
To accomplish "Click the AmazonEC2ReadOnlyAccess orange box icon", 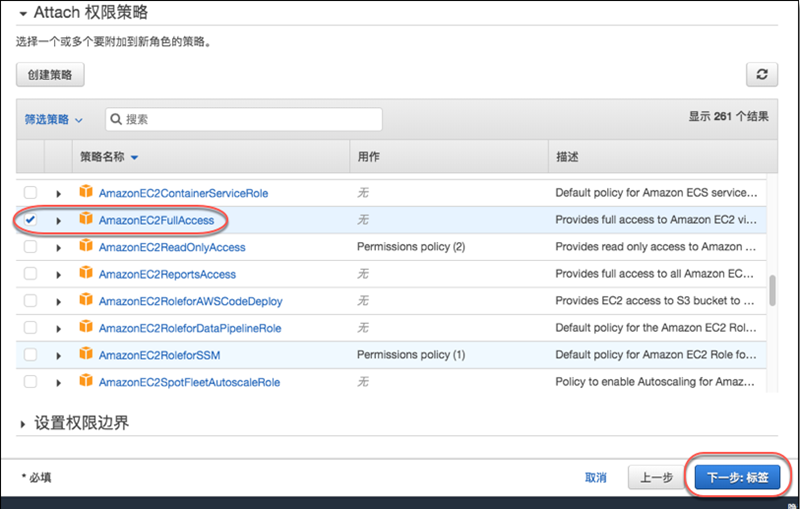I will point(86,247).
